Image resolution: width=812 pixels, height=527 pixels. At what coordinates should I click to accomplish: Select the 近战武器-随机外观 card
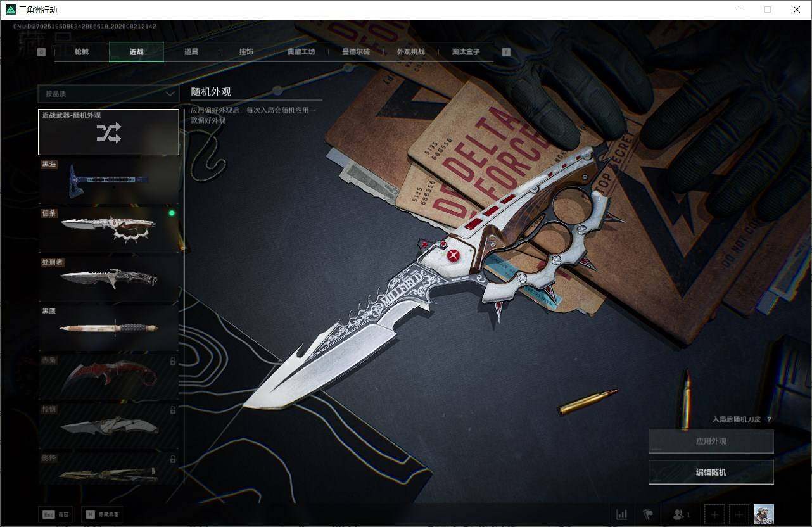click(108, 132)
